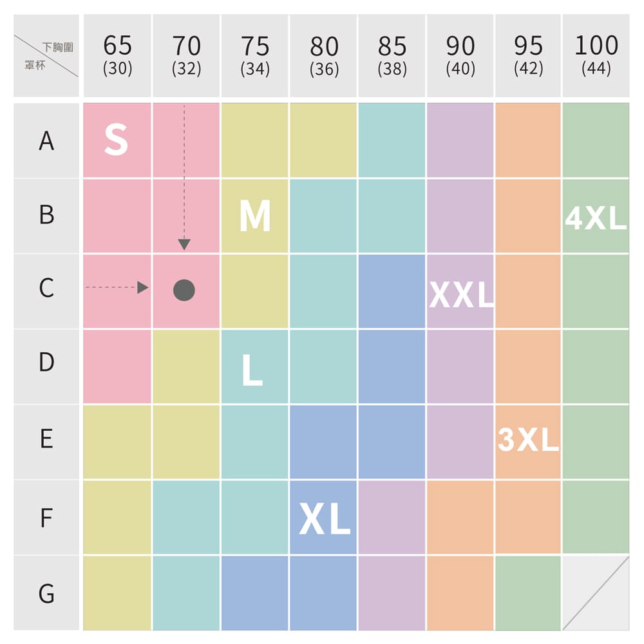The width and height of the screenshot is (644, 644).
Task: Click the 100 (44) column header
Action: click(596, 55)
